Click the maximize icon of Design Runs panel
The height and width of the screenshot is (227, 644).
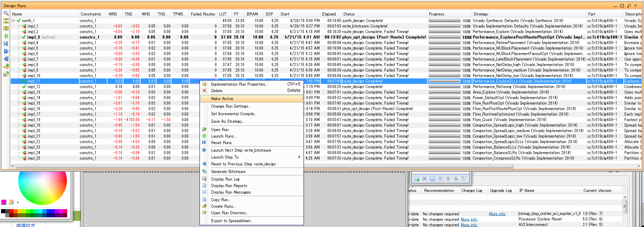(x=622, y=6)
